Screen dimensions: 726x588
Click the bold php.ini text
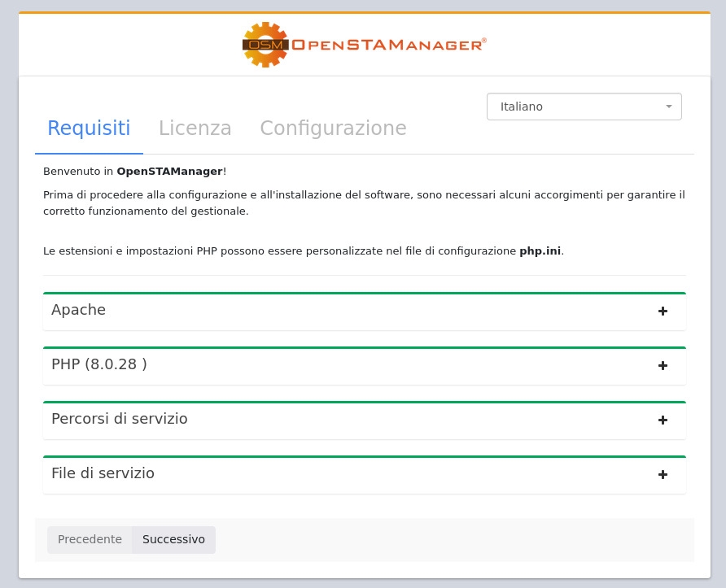(540, 251)
